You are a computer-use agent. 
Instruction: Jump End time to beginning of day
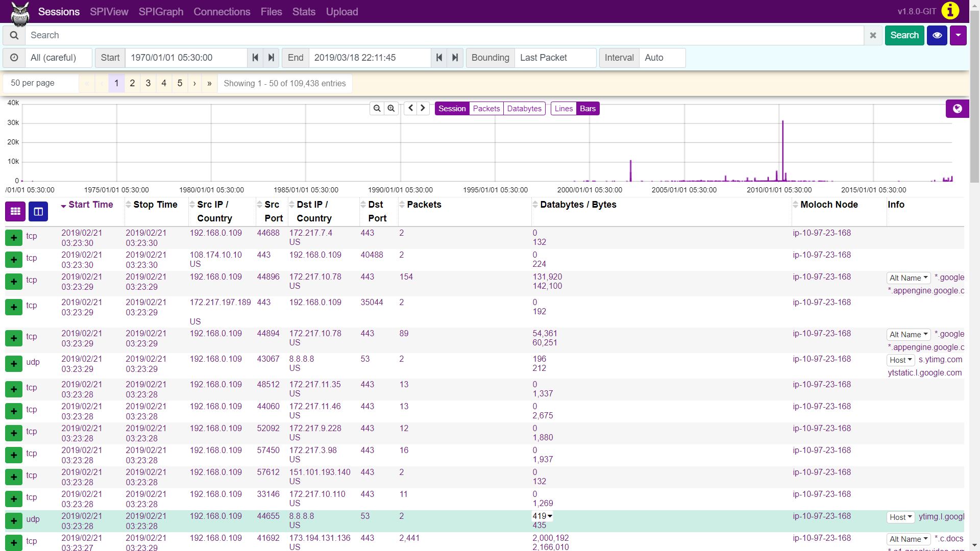click(439, 58)
